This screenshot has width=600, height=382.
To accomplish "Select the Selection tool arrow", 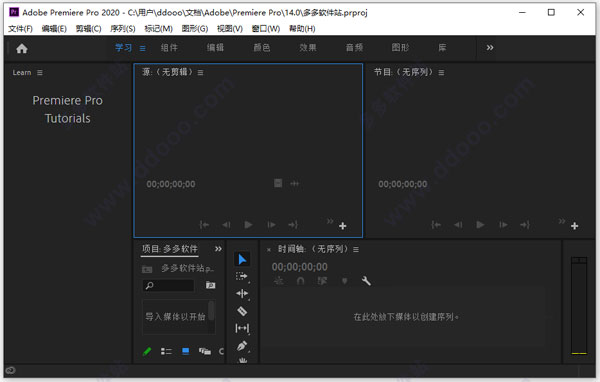I will coord(242,259).
